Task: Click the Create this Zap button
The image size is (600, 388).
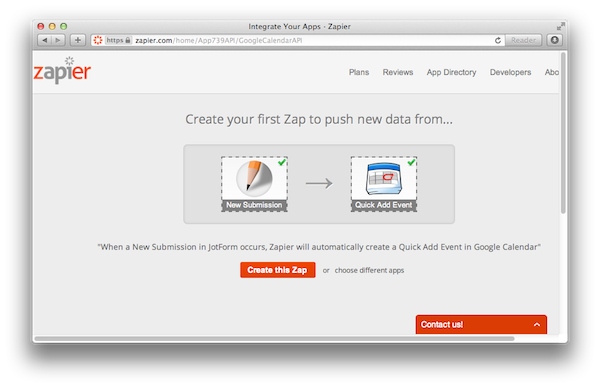Action: [x=278, y=270]
